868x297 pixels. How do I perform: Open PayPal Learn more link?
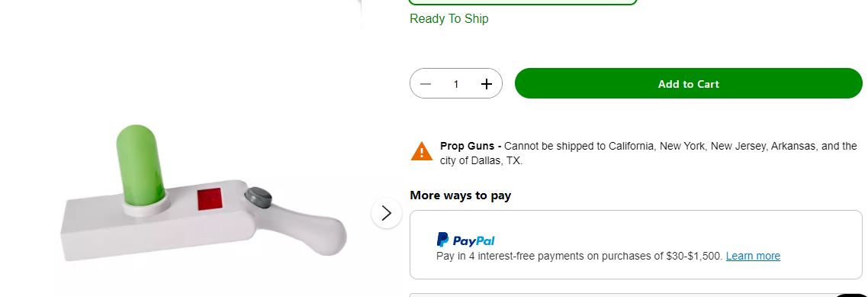tap(753, 256)
